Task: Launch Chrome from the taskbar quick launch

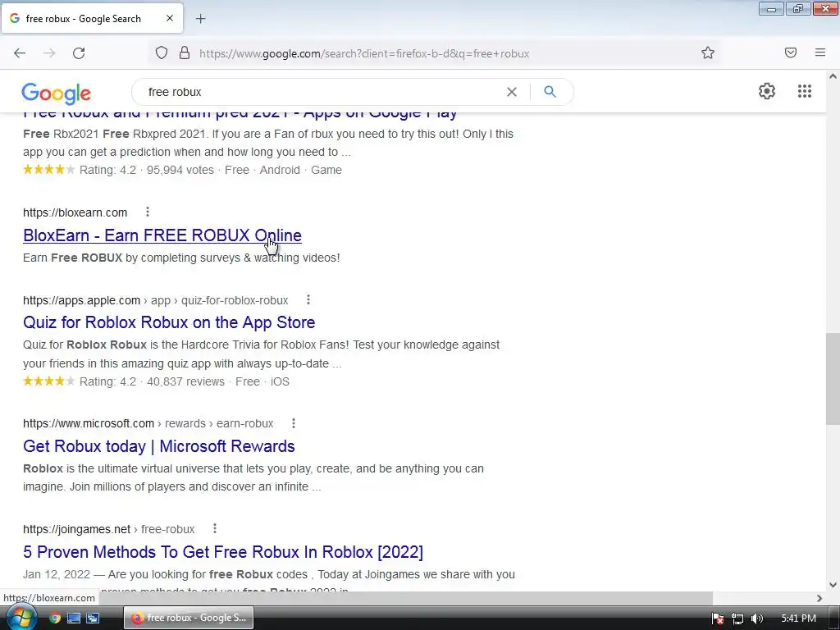Action: coord(55,618)
